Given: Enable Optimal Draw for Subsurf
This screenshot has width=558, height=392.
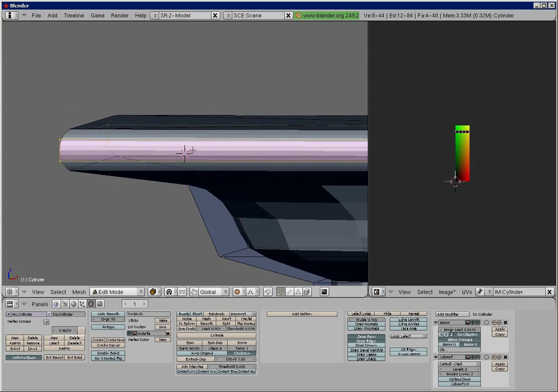Looking at the screenshot, I should (x=459, y=379).
